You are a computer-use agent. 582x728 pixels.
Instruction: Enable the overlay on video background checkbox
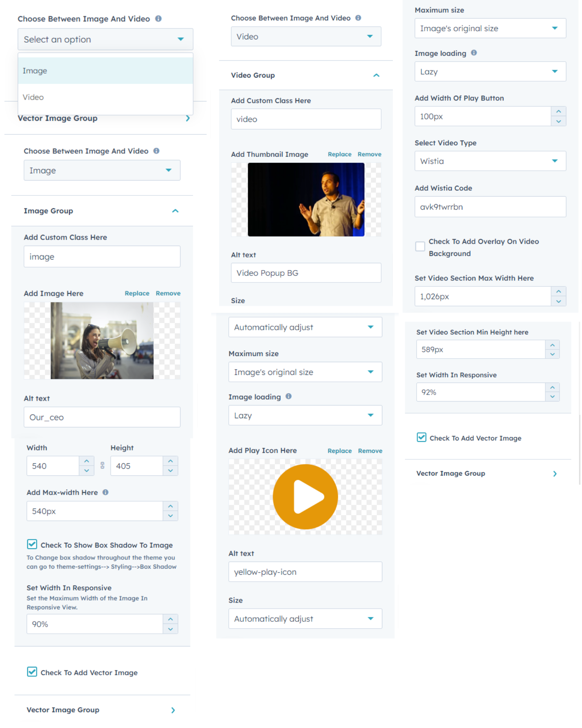coord(420,246)
